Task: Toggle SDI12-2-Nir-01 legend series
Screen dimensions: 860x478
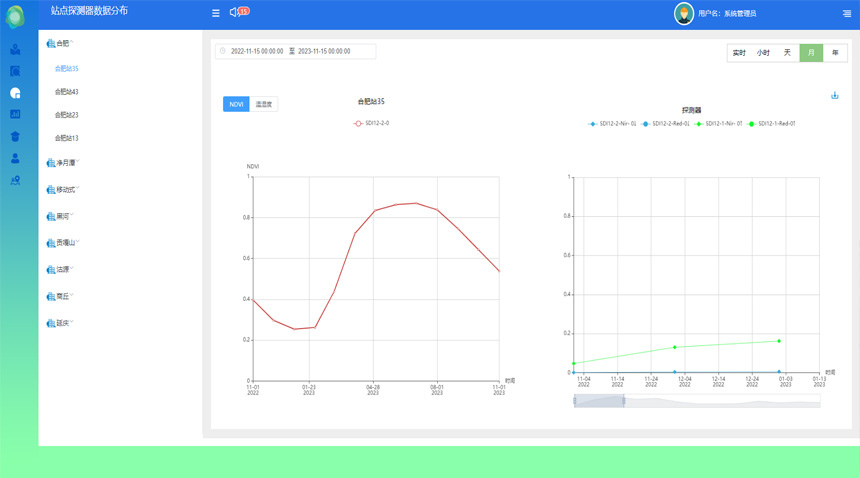Action: pos(613,124)
